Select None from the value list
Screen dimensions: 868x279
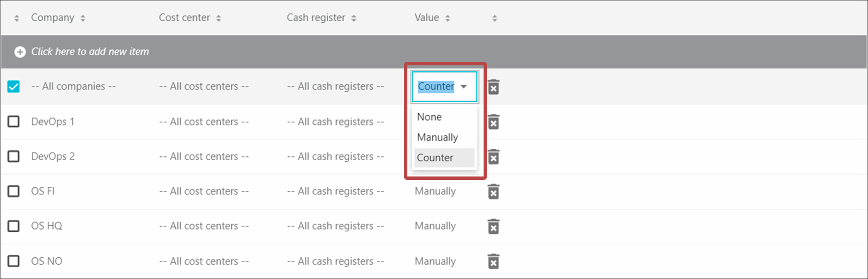(429, 117)
